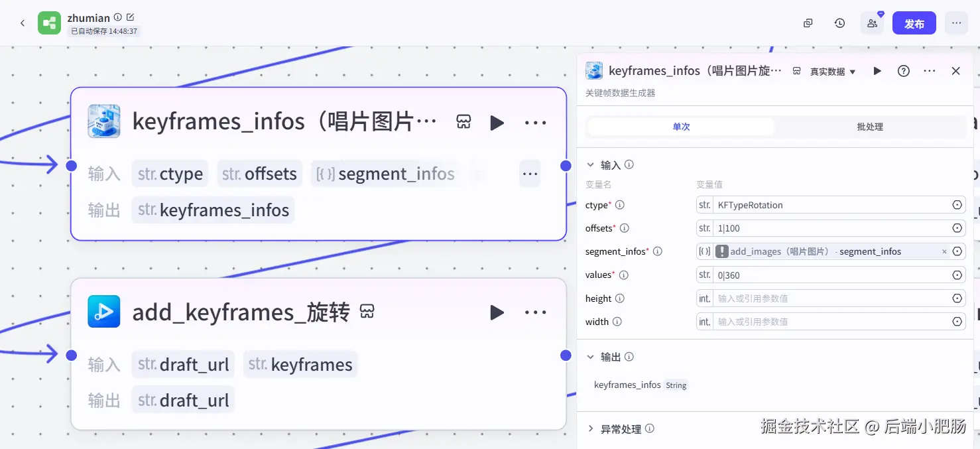Select the keyframes_infos node icon on canvas

click(104, 121)
